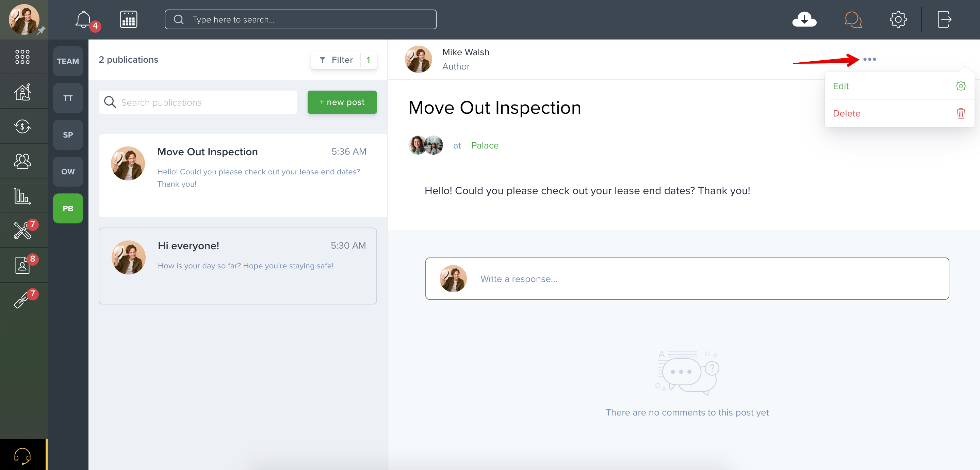
Task: Switch to the TEAM tab
Action: coord(68,61)
